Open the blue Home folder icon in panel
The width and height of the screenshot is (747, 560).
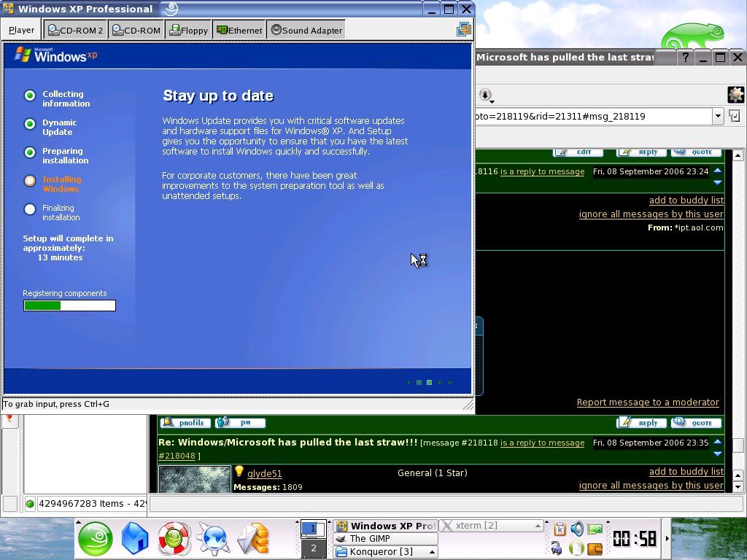pyautogui.click(x=135, y=540)
